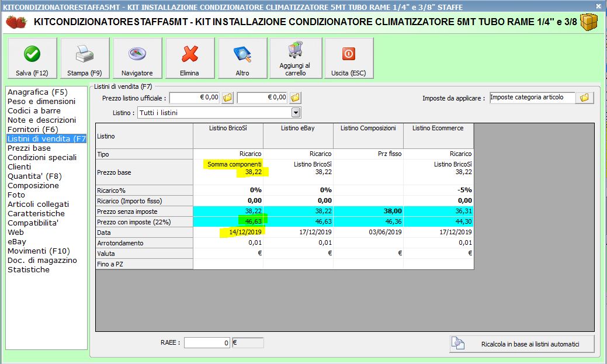
Task: Open the Tutti i listini combo box
Action: (219, 113)
